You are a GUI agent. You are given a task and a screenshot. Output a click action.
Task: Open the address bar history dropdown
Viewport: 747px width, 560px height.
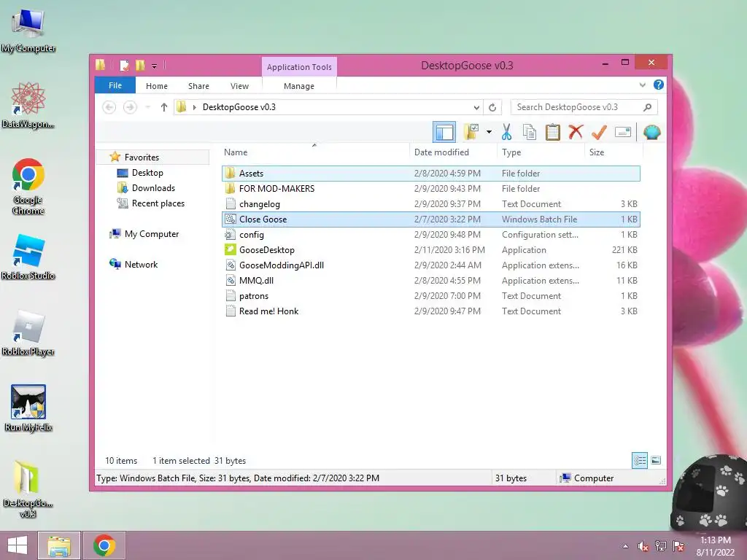tap(476, 107)
